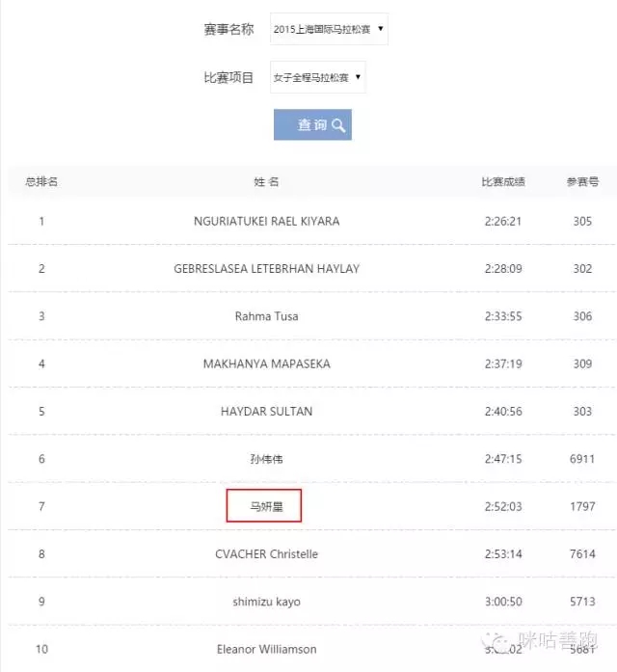Click the name Rahma Tusa
Image resolution: width=617 pixels, height=672 pixels.
tap(266, 316)
